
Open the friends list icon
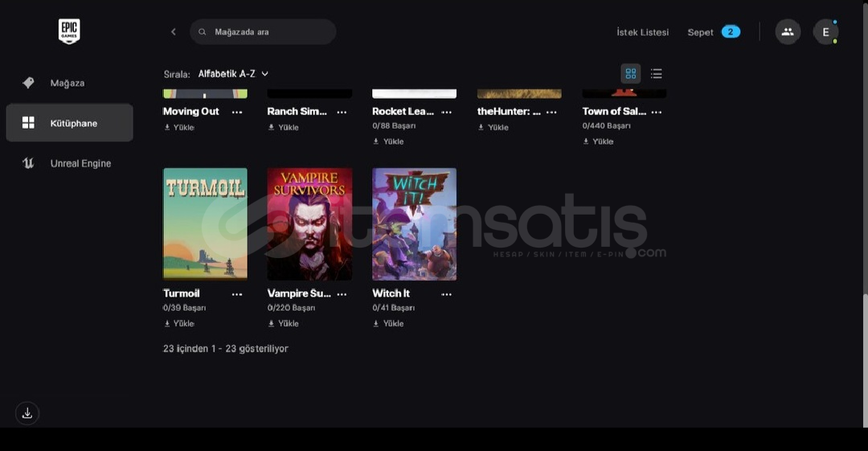(787, 31)
